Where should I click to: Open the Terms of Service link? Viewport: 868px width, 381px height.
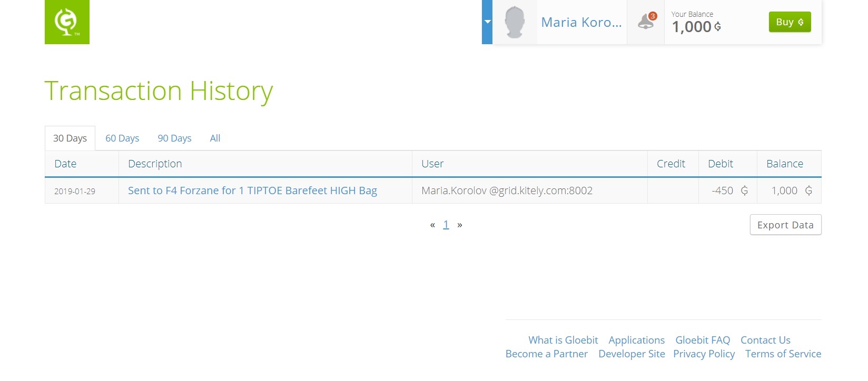point(783,354)
